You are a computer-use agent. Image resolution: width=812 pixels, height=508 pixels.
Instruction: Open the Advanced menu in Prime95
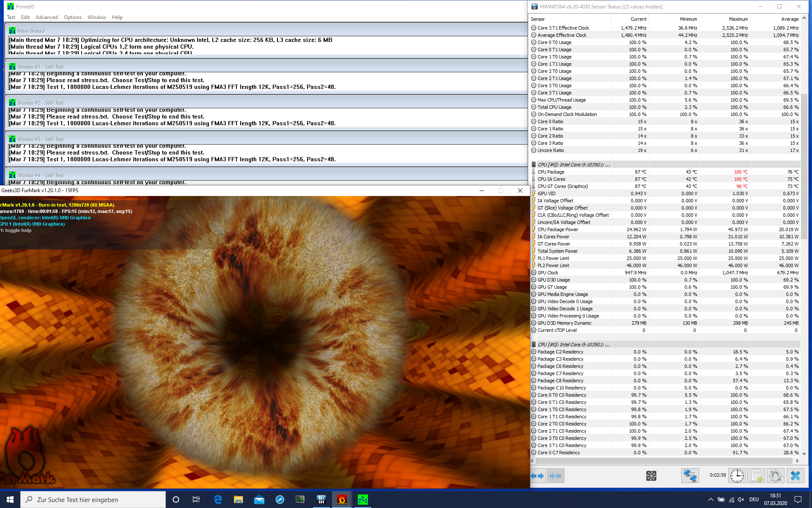click(x=47, y=17)
